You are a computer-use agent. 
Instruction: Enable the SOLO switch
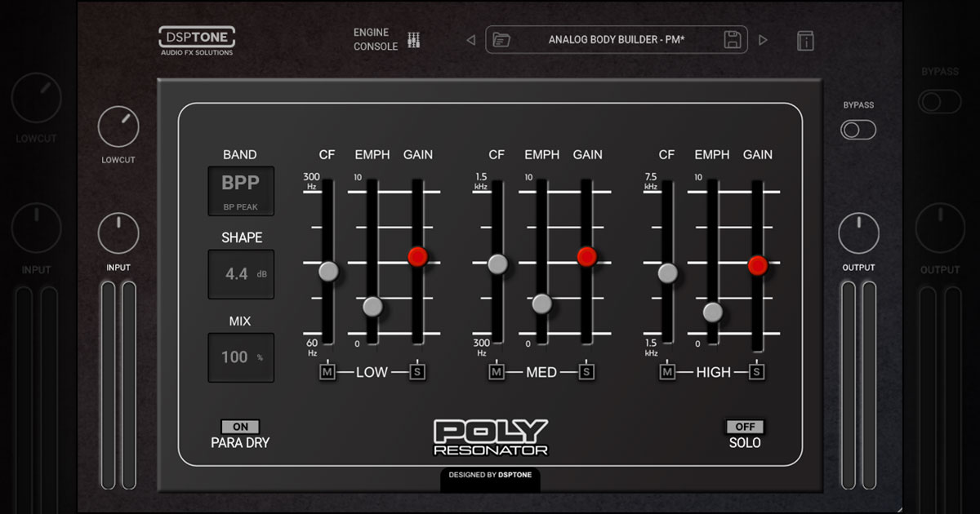click(x=745, y=427)
